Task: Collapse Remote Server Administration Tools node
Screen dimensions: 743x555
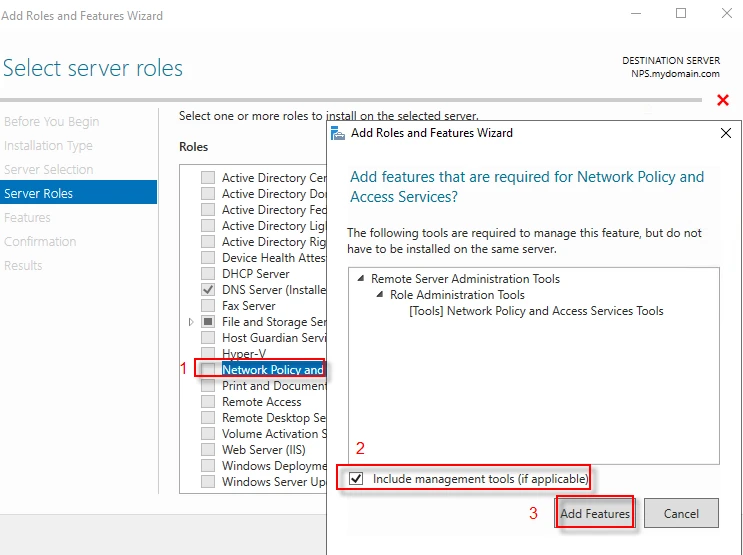Action: click(361, 279)
